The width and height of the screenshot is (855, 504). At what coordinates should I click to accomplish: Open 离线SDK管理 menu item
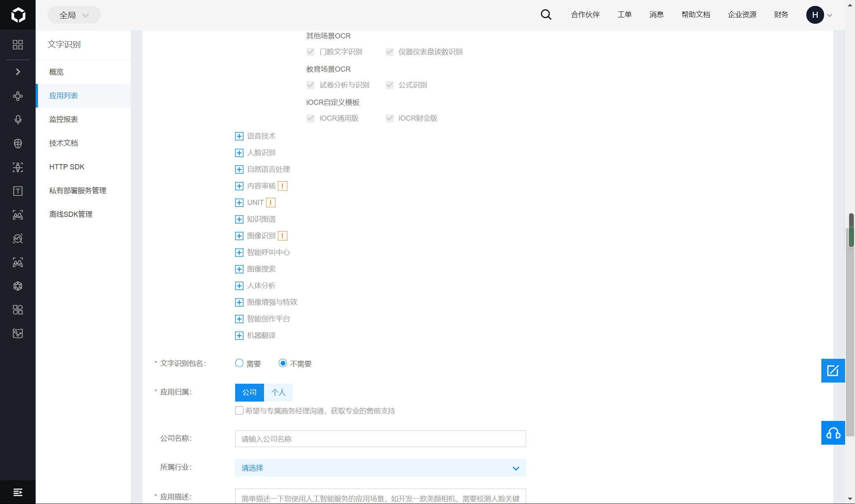coord(83,214)
